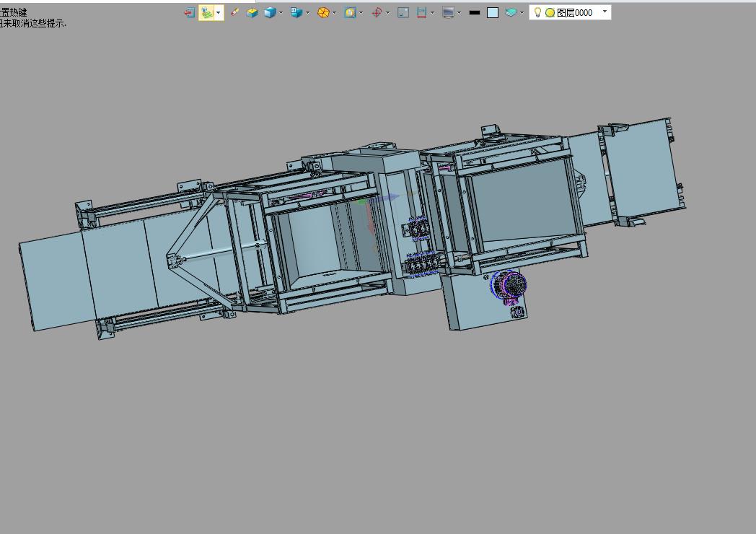Toggle the layer light bulb visibility
This screenshot has height=534, width=756.
coord(537,12)
